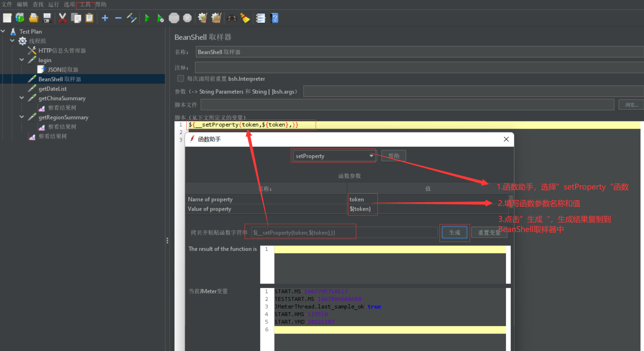The width and height of the screenshot is (644, 351).
Task: Click the 拷贝并粘贴函数字符串 field
Action: (345, 233)
